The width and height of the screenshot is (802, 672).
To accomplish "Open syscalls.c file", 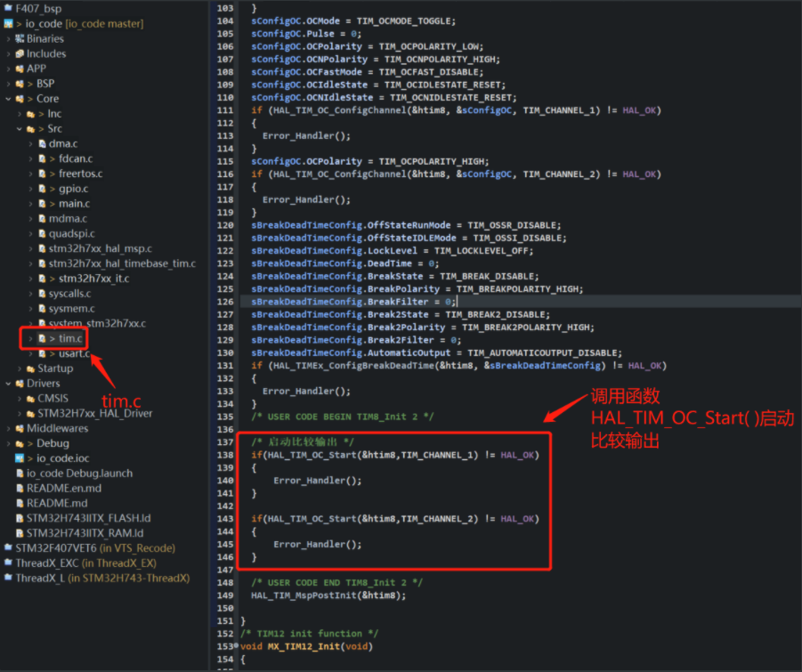I will [x=69, y=294].
